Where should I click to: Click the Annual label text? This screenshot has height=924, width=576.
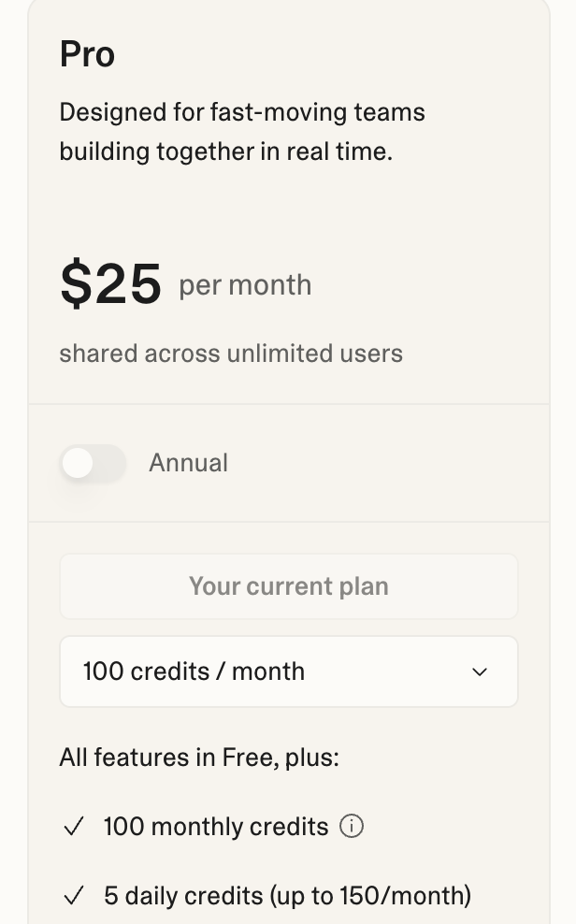[188, 463]
